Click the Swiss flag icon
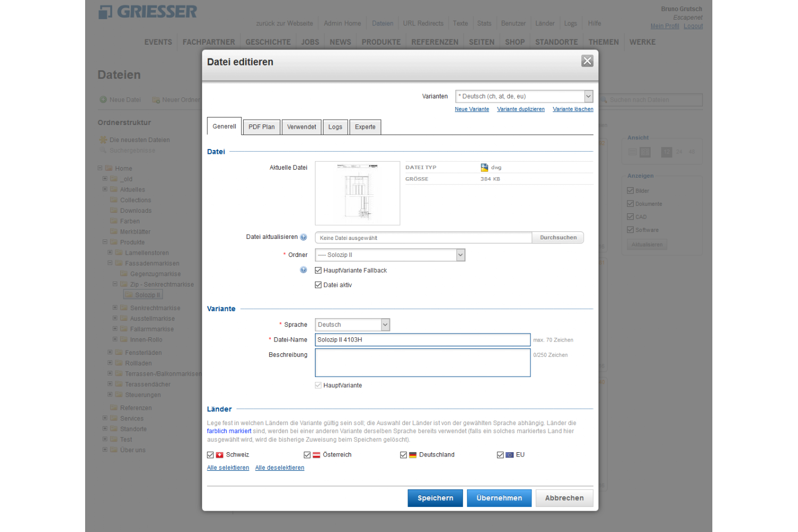Viewport: 798px width, 532px height. click(x=220, y=455)
